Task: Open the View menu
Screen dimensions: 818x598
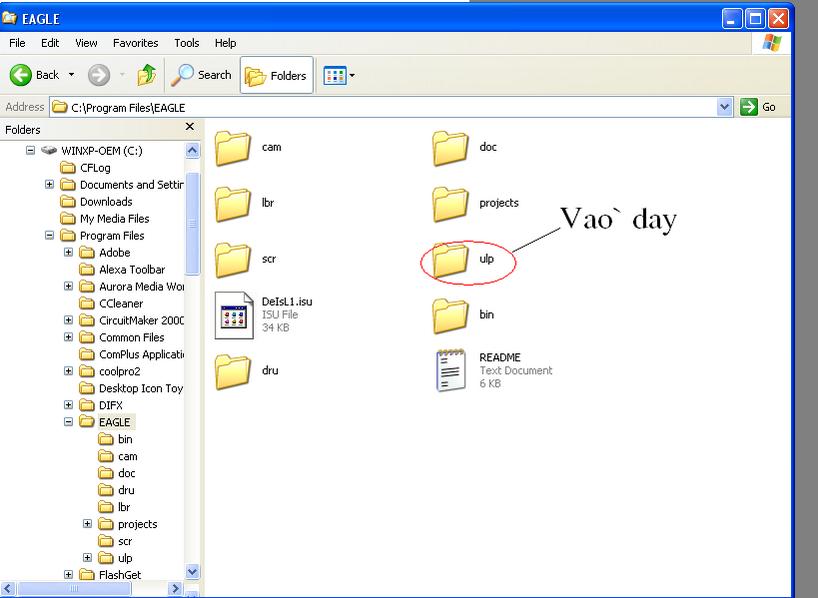Action: tap(86, 43)
